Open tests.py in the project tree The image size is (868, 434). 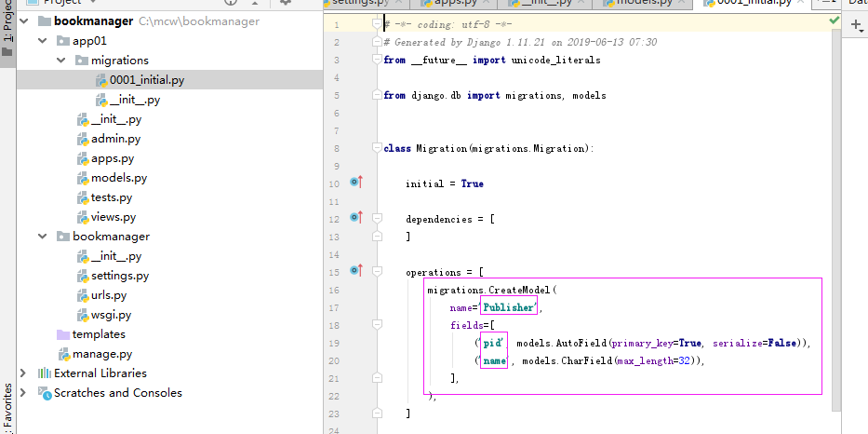coord(112,197)
